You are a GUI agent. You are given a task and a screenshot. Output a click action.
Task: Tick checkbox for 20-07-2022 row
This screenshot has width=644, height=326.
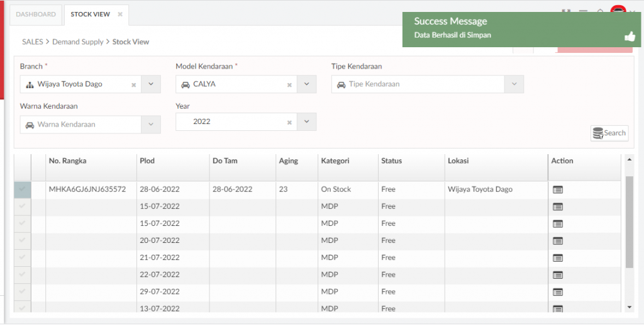pos(22,240)
